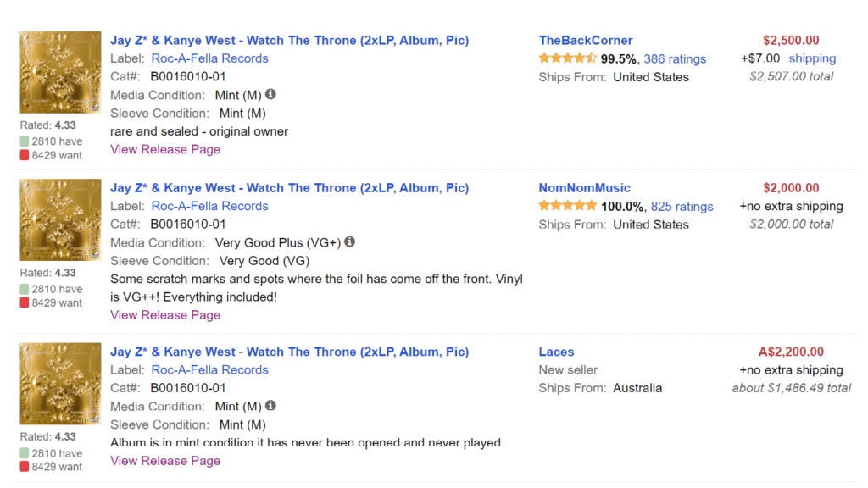868x488 pixels.
Task: Open NomNomMusic's 825 ratings
Action: click(x=682, y=206)
